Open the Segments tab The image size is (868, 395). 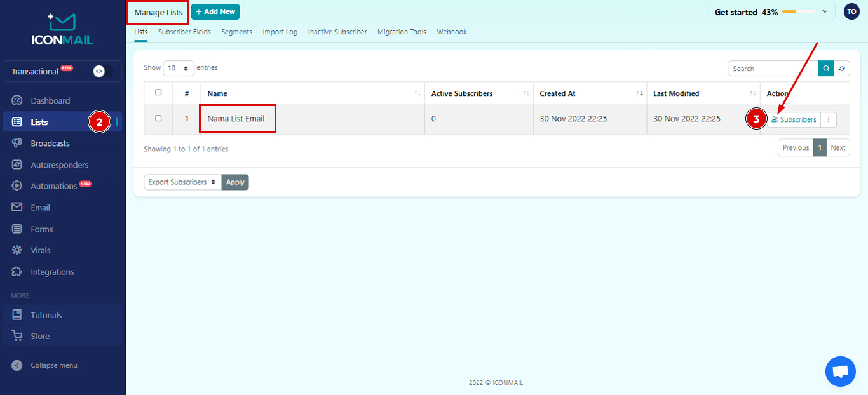tap(236, 32)
